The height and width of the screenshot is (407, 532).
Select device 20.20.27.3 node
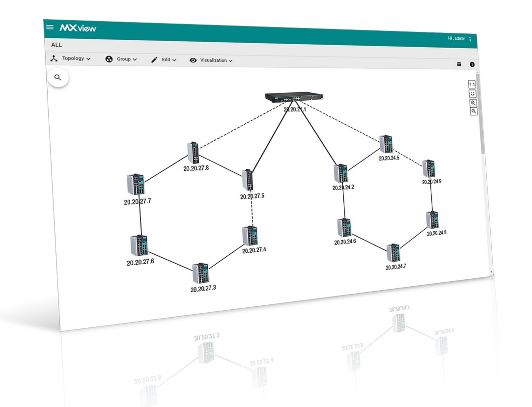(201, 273)
